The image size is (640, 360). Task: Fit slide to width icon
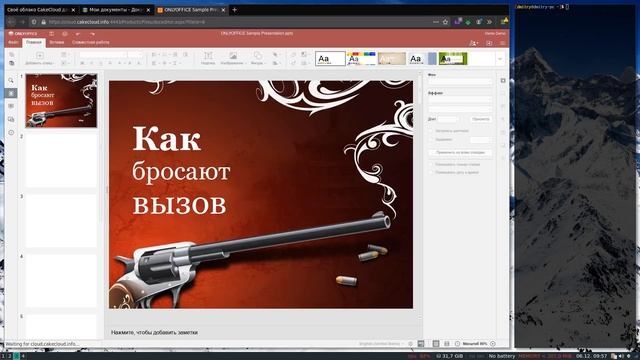[447, 344]
